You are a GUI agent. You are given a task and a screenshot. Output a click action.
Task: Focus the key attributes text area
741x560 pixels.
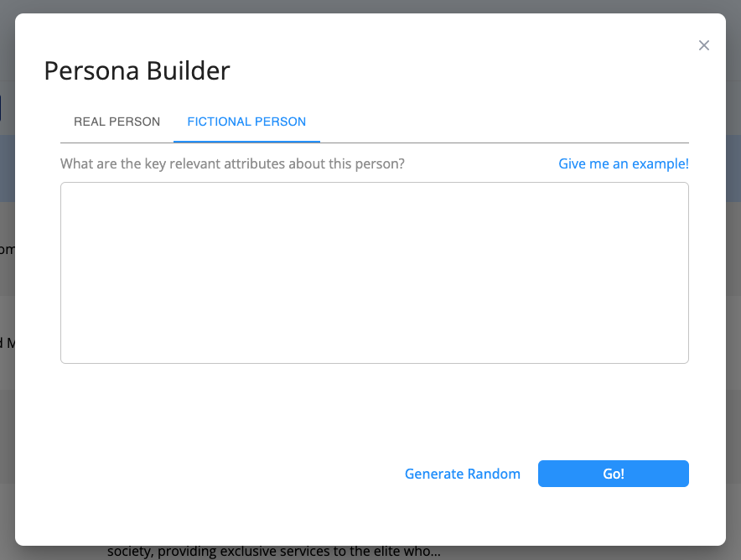374,272
